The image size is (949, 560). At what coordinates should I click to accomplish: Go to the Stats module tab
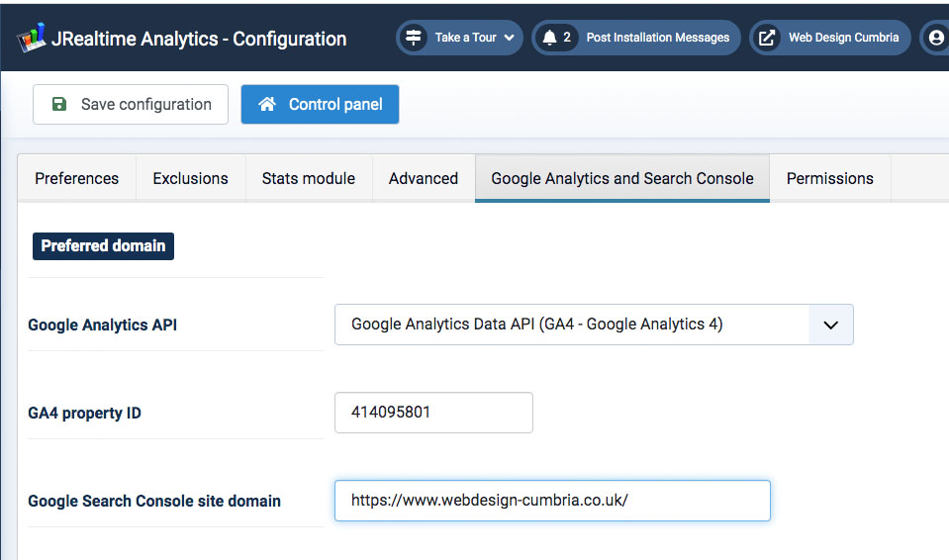coord(308,178)
